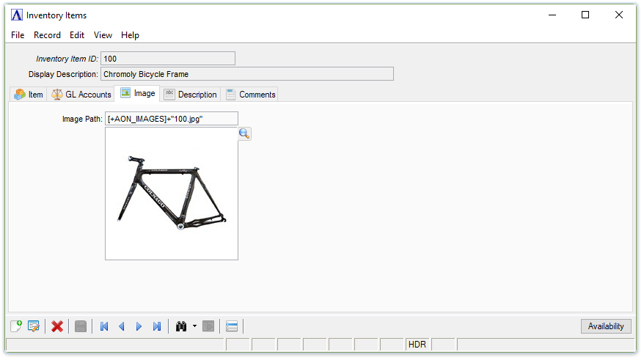Click the red X delete icon
This screenshot has width=644, height=360.
pyautogui.click(x=57, y=326)
